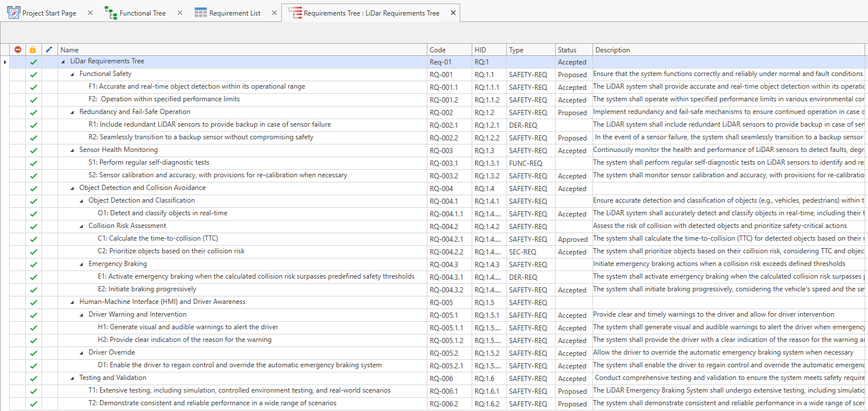Open the Requirement List tab
The height and width of the screenshot is (411, 868).
235,13
